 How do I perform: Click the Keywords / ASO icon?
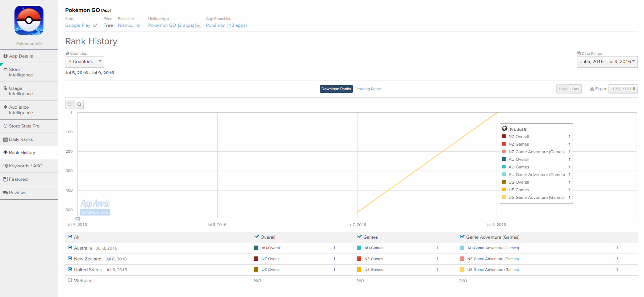pos(5,166)
